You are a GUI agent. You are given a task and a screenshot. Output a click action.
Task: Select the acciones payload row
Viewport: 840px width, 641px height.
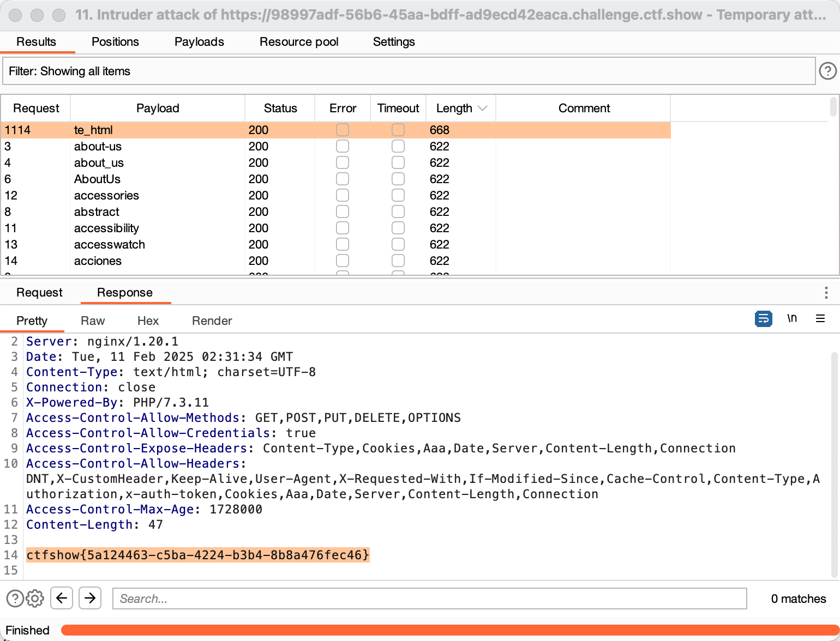[x=336, y=261]
